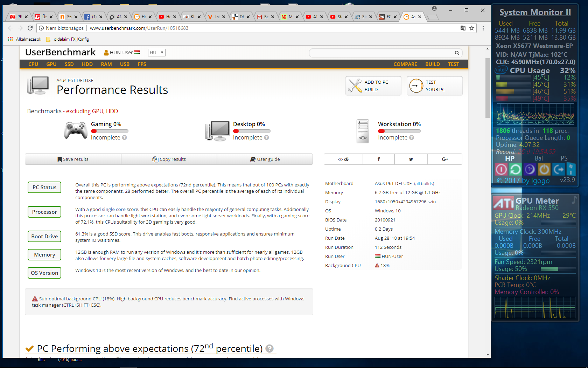Open the 'all builds' link
This screenshot has height=368, width=588.
(424, 184)
